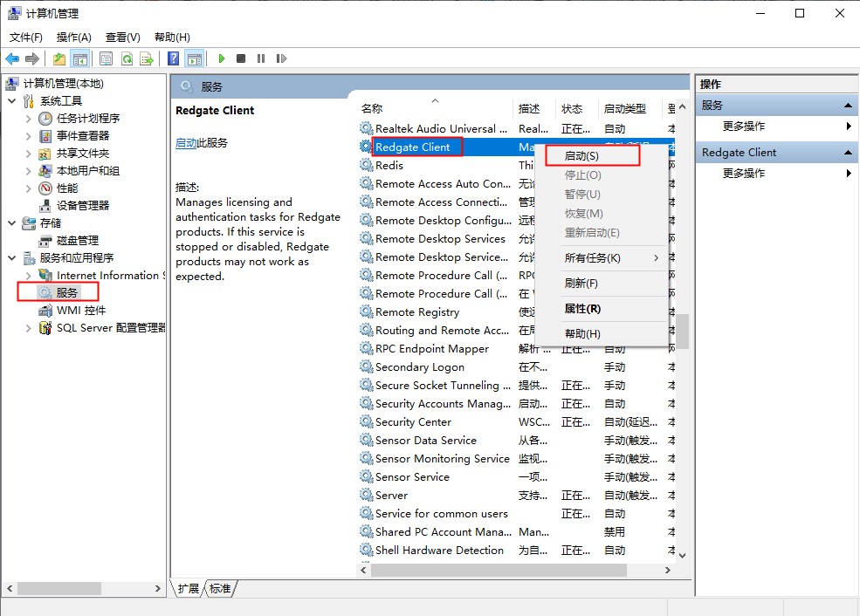Select 事件查看器 in the tree
This screenshot has width=860, height=616.
coord(83,136)
